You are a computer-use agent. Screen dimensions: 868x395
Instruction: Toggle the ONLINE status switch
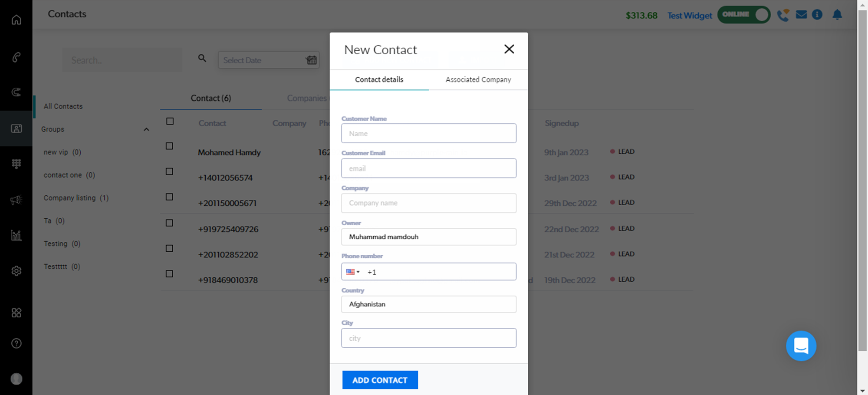(744, 15)
